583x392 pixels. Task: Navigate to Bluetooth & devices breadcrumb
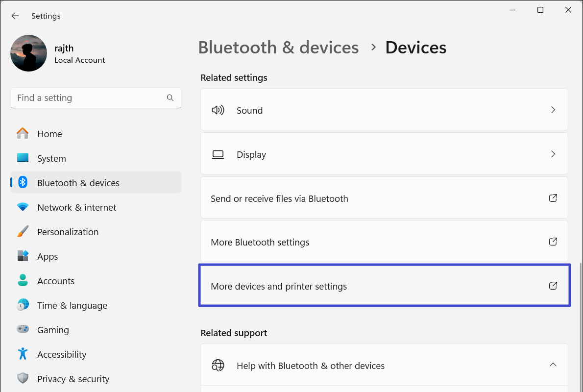[x=278, y=48]
